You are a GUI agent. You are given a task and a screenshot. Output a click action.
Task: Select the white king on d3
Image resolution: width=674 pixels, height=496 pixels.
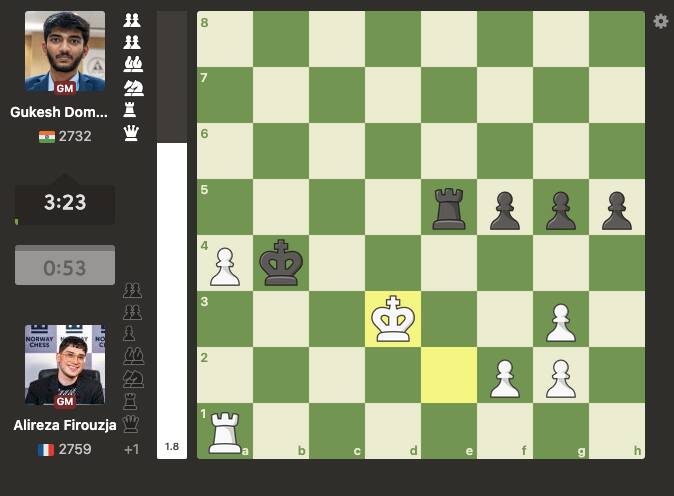click(393, 318)
